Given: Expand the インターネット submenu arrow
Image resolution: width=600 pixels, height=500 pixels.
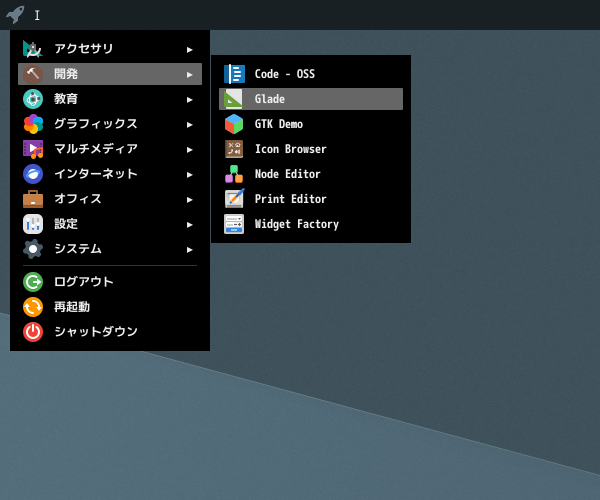Looking at the screenshot, I should tap(189, 175).
